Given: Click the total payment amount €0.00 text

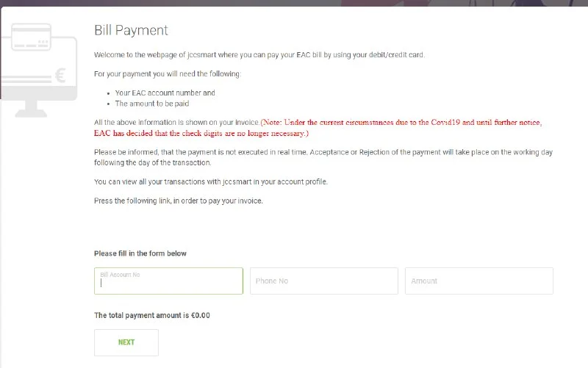Looking at the screenshot, I should (152, 315).
